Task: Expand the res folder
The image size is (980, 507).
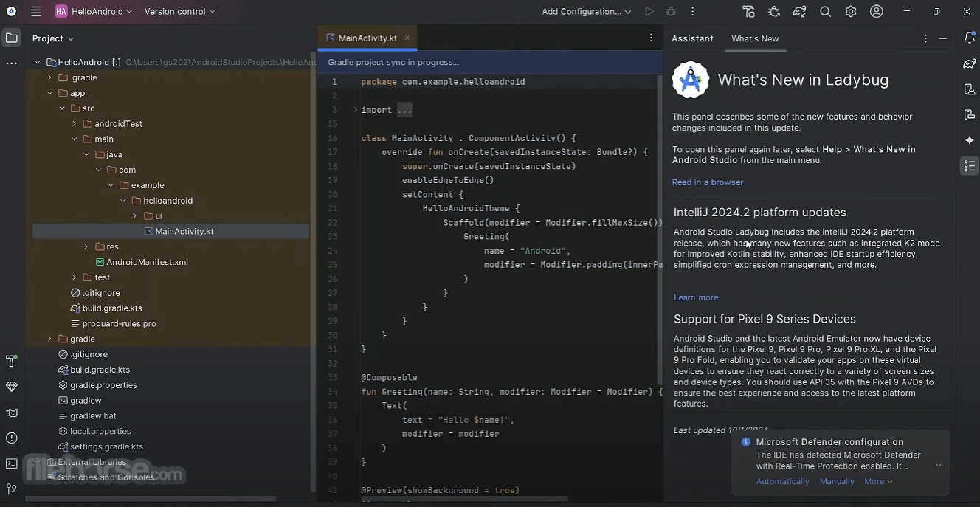Action: (x=86, y=246)
